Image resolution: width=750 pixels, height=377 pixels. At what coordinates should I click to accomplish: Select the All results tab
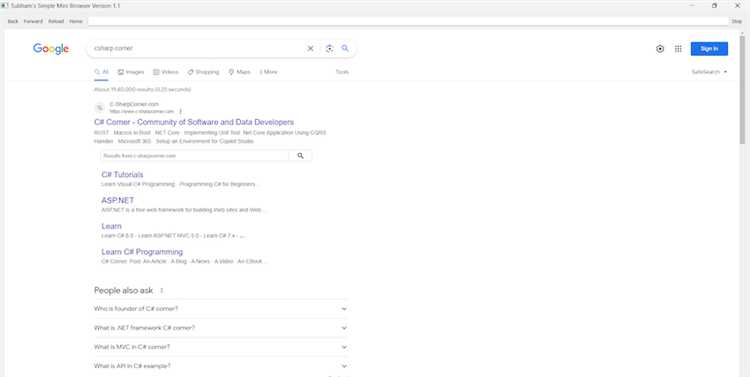click(101, 72)
